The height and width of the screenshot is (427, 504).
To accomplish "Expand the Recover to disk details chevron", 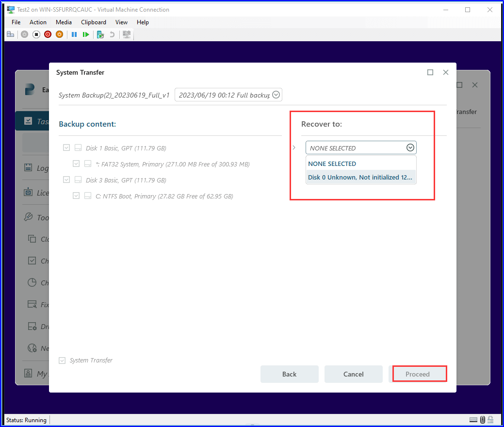I will click(294, 148).
